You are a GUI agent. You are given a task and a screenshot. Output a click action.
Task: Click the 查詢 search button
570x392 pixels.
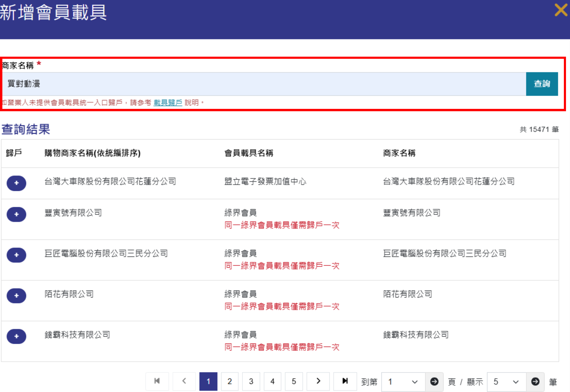coord(542,84)
